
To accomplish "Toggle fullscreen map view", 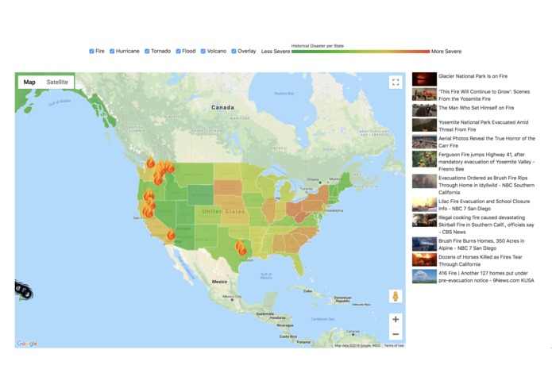I will pos(396,83).
